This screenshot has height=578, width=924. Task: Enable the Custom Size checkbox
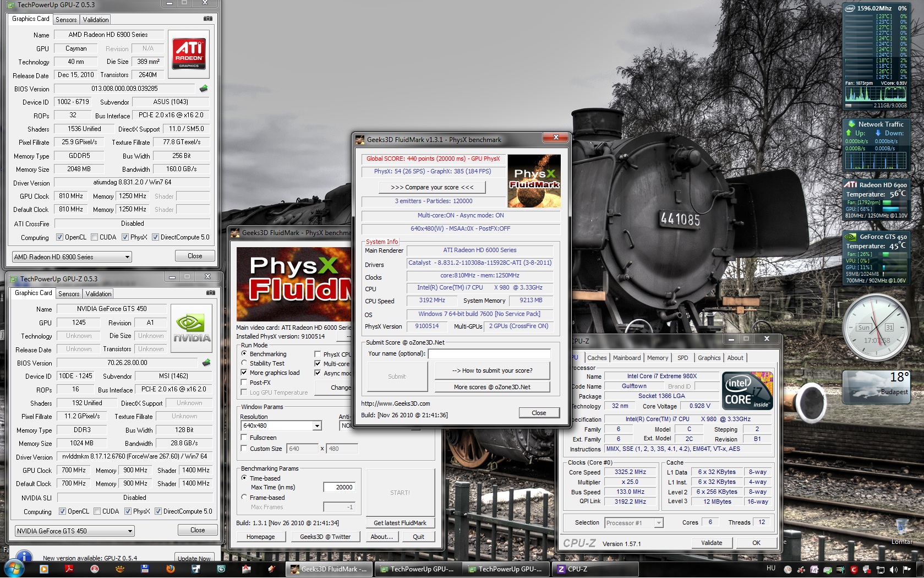(x=244, y=449)
